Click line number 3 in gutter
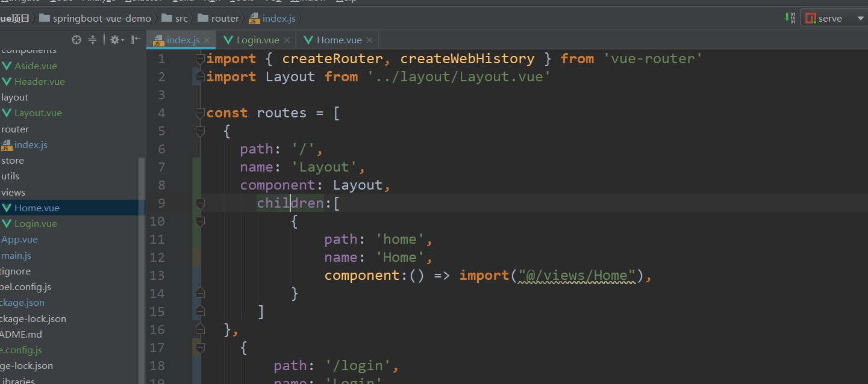The image size is (868, 384). (161, 95)
